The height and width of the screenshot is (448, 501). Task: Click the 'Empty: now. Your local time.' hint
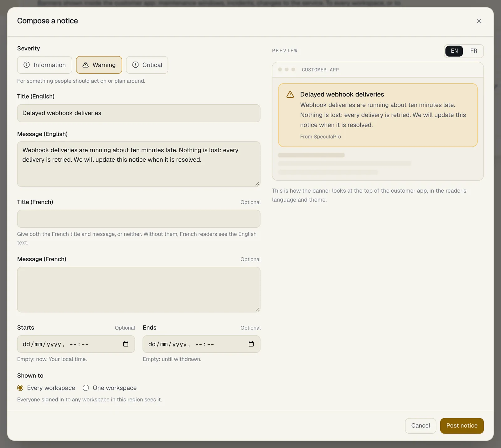[52, 359]
